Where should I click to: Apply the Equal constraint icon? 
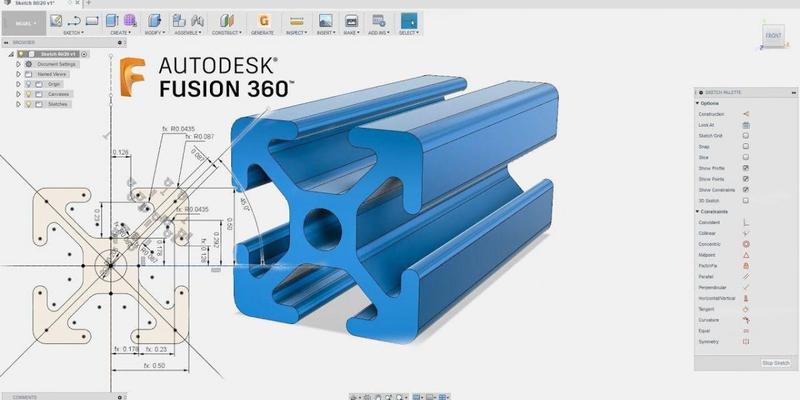746,331
